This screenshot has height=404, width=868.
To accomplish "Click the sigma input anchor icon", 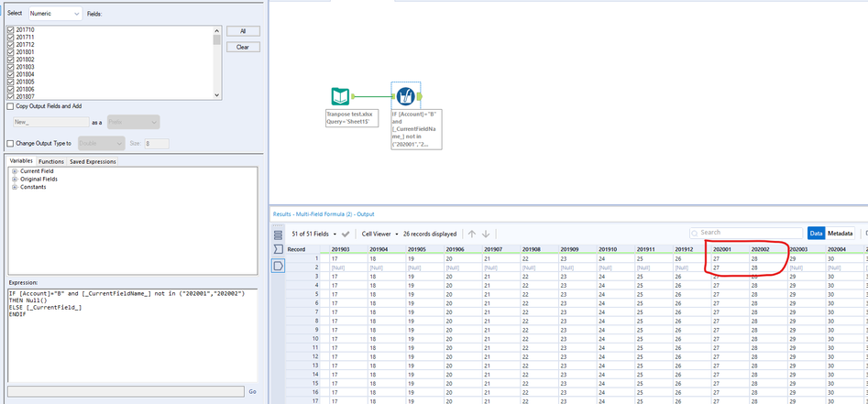I will coord(279,249).
